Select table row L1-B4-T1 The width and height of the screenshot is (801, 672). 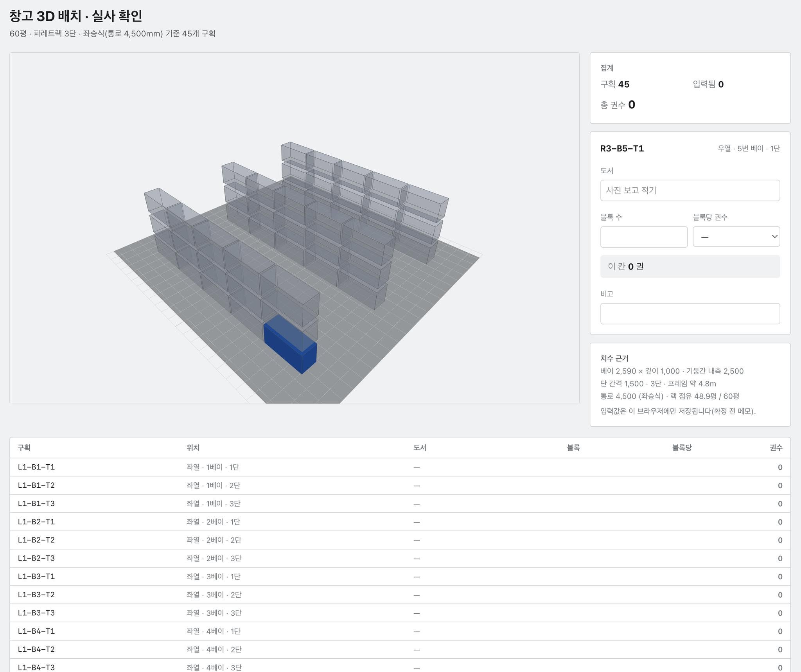coord(400,631)
